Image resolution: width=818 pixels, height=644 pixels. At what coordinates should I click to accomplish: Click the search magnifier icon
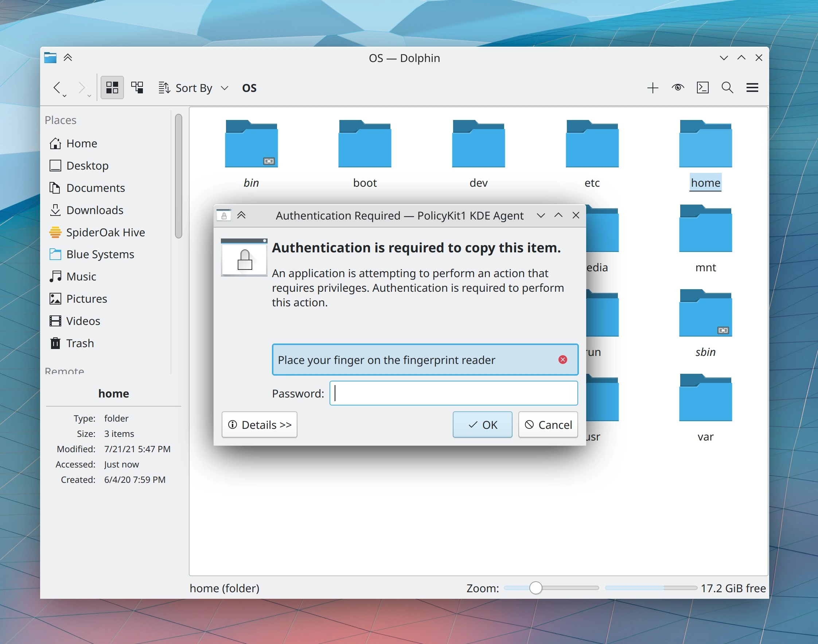point(727,88)
